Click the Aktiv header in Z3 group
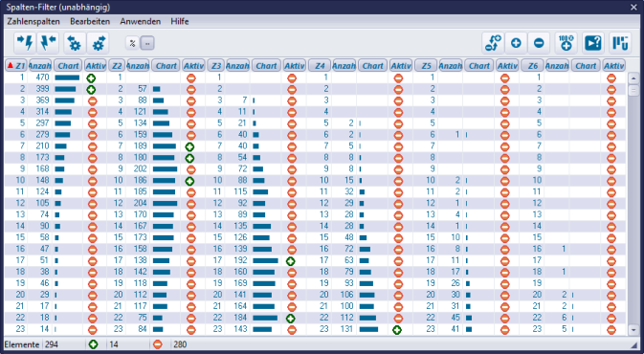 coord(295,66)
